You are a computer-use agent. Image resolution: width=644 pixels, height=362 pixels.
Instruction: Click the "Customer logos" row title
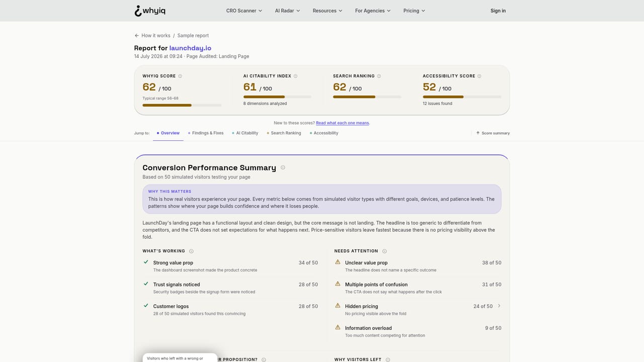tap(171, 306)
